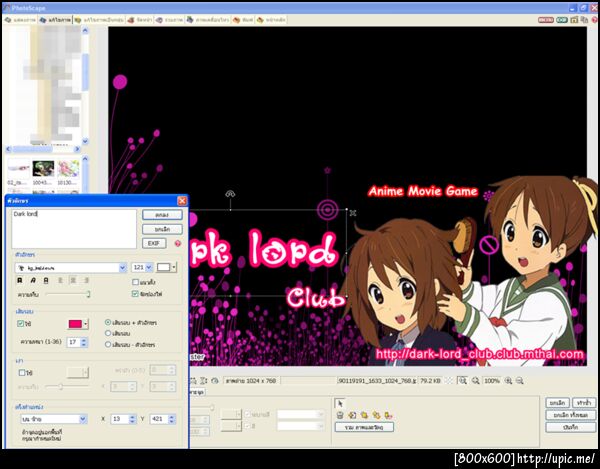Click the rotate handle above the text box

coord(230,194)
